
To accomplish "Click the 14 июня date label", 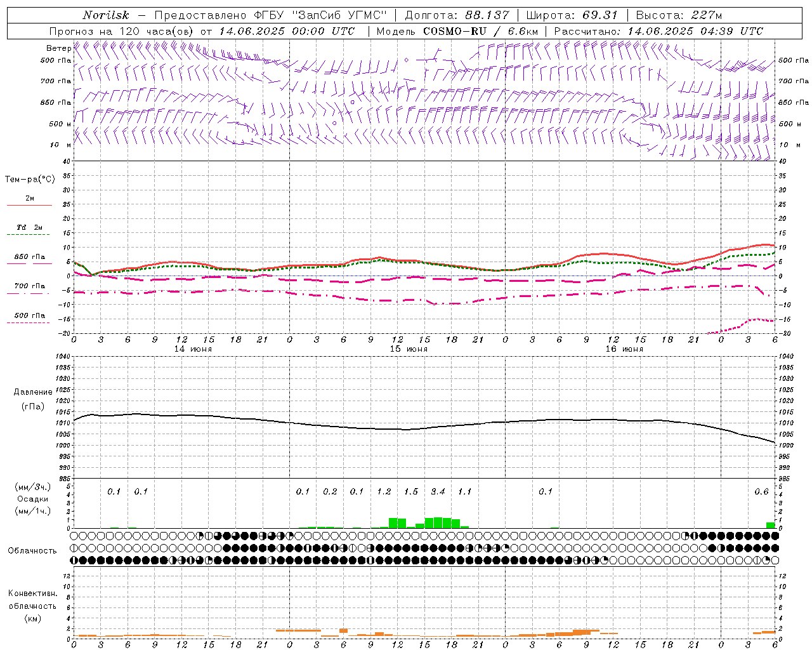I will (x=193, y=349).
